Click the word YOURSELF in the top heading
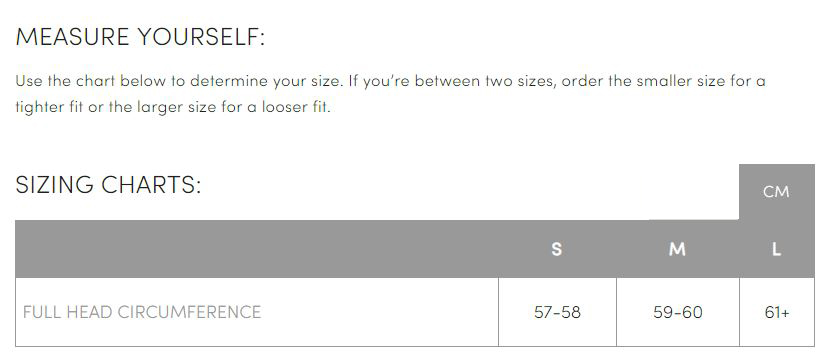830x362 pixels. coord(201,37)
